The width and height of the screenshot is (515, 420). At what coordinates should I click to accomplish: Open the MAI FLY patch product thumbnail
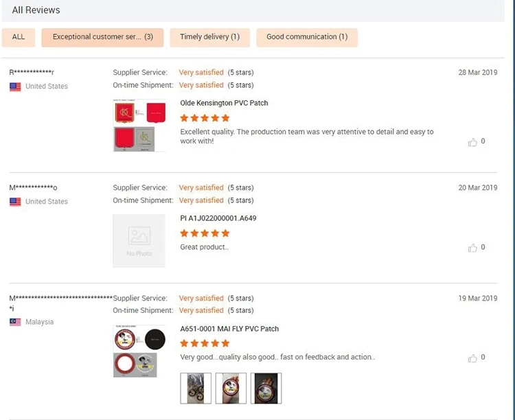pos(139,351)
